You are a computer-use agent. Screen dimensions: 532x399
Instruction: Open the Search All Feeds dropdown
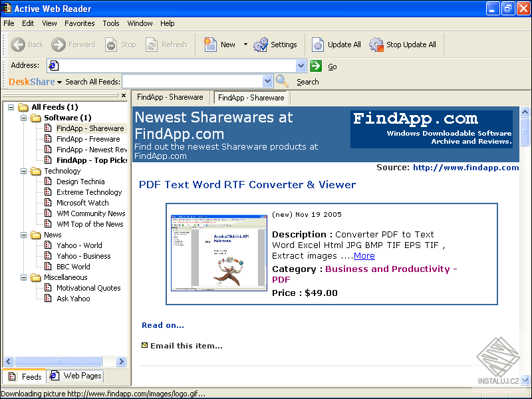267,81
